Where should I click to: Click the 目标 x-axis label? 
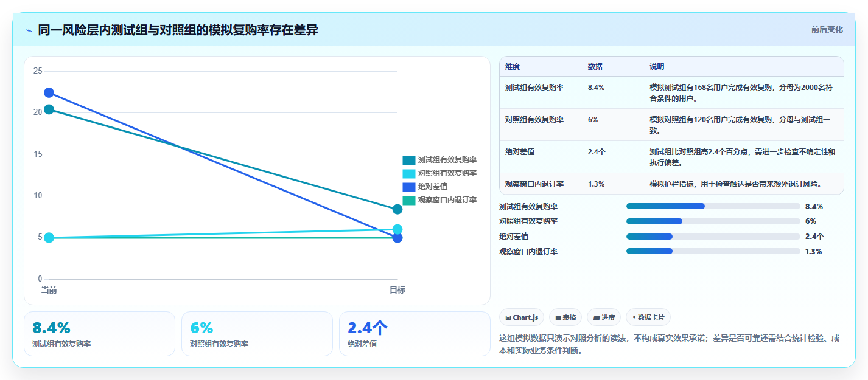coord(397,290)
